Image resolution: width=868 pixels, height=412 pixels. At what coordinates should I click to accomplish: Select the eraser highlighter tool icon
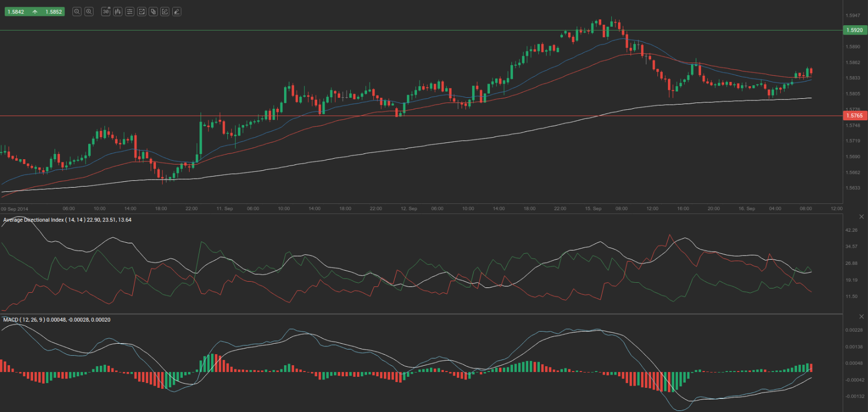click(177, 12)
